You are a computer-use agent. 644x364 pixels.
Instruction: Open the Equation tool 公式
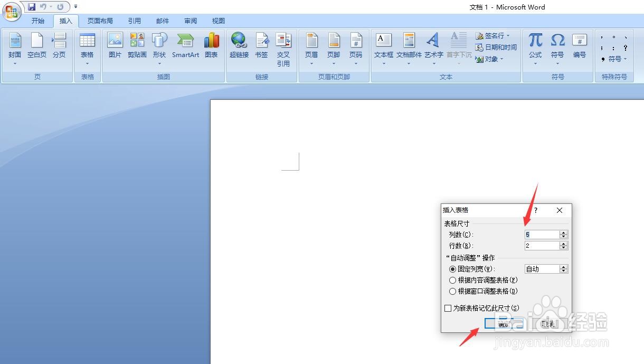point(535,46)
